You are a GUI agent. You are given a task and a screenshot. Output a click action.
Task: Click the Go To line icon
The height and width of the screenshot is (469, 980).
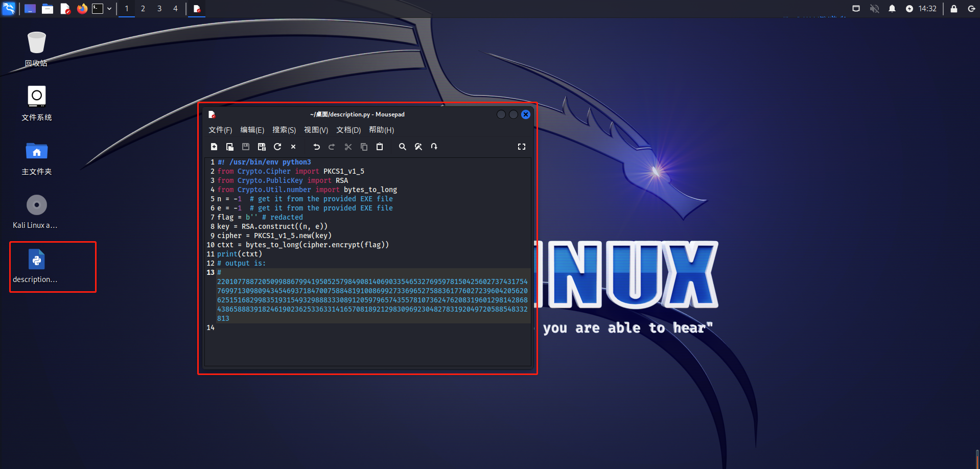click(x=434, y=147)
